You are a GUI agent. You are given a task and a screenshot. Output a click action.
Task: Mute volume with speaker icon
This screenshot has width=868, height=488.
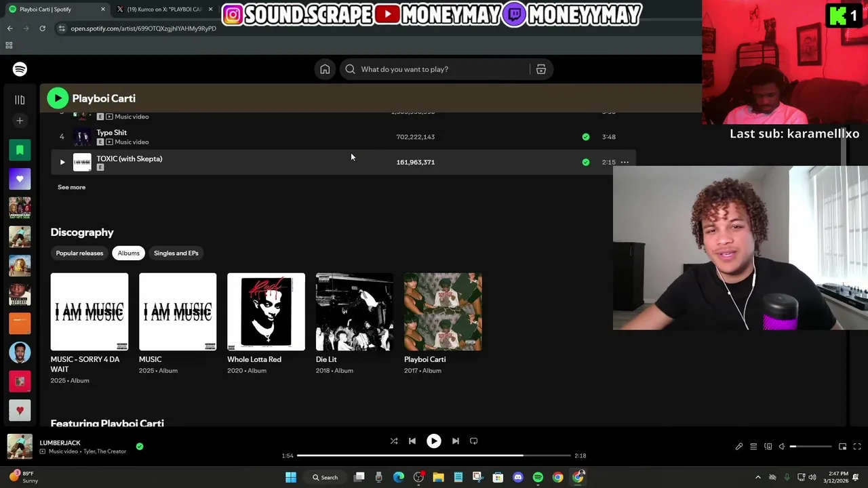point(782,447)
